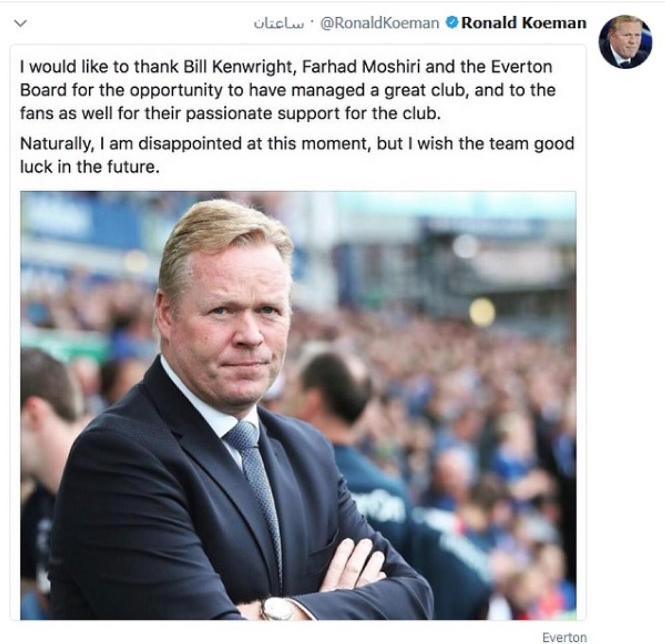Click the blue verified badge icon
Image resolution: width=665 pixels, height=644 pixels.
451,23
